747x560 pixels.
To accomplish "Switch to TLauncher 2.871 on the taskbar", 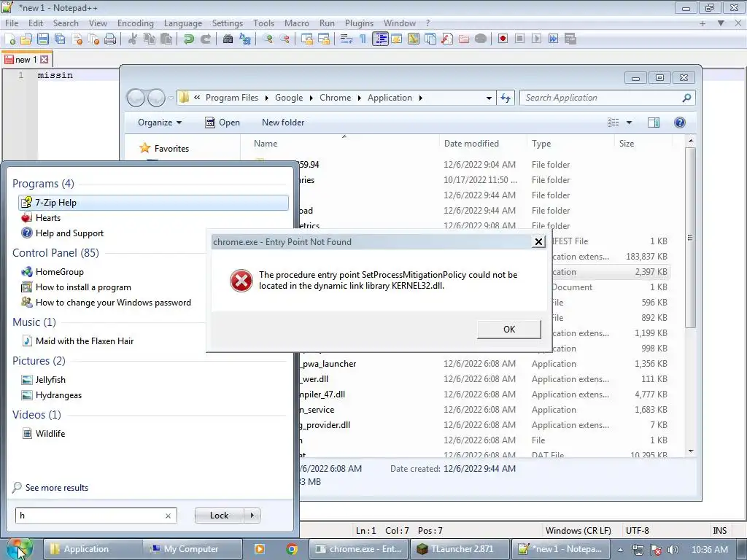I will coord(461,549).
